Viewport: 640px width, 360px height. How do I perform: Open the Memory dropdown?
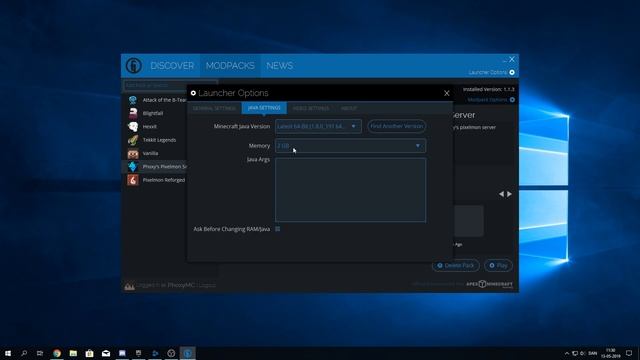(350, 146)
